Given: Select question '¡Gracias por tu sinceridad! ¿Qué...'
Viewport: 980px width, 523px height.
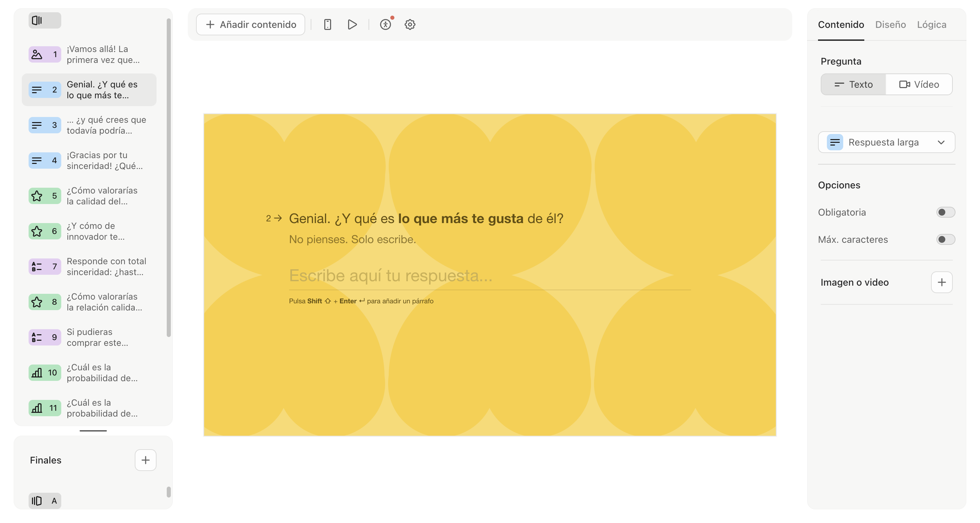Looking at the screenshot, I should [89, 161].
